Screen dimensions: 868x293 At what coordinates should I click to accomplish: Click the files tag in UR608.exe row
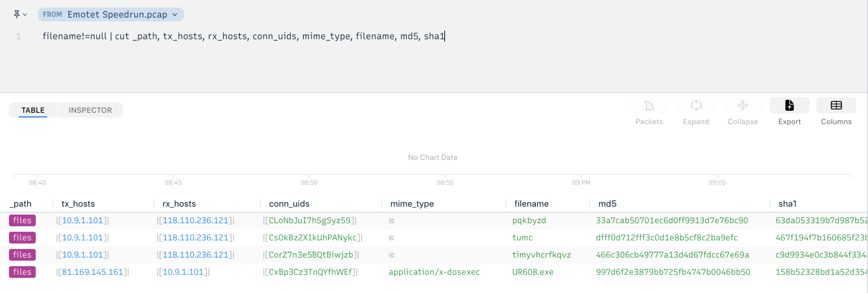tap(22, 272)
